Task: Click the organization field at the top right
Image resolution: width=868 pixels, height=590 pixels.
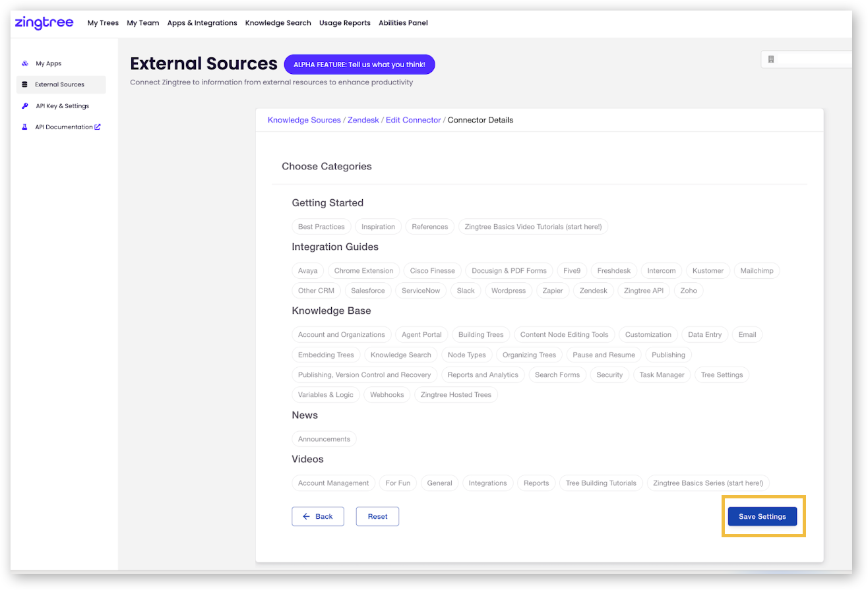Action: [807, 59]
